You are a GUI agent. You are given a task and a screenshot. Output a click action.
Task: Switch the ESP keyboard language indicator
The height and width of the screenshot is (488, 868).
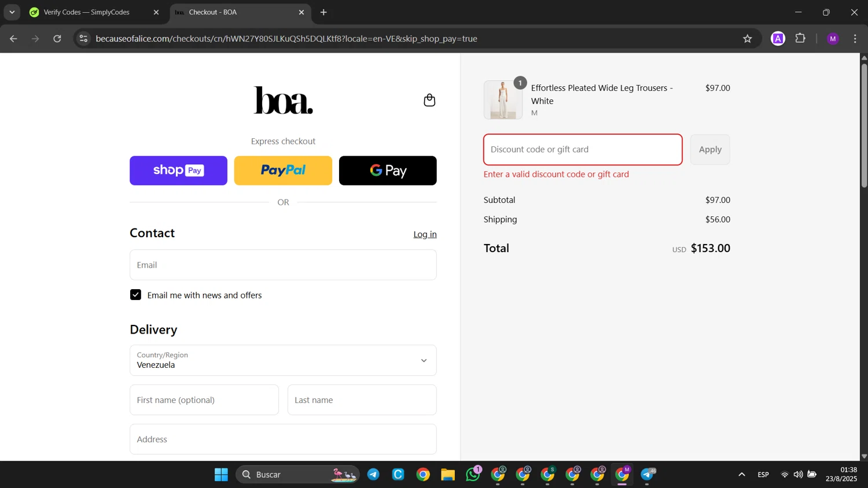pos(763,475)
